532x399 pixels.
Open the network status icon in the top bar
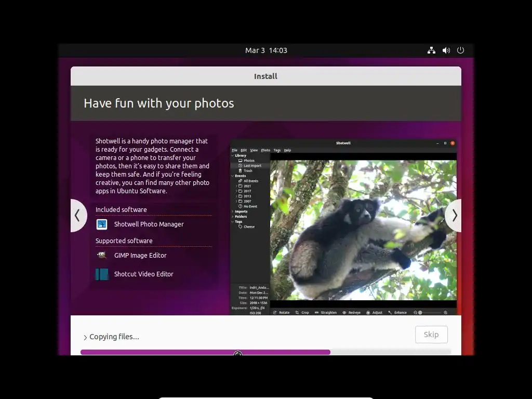431,50
